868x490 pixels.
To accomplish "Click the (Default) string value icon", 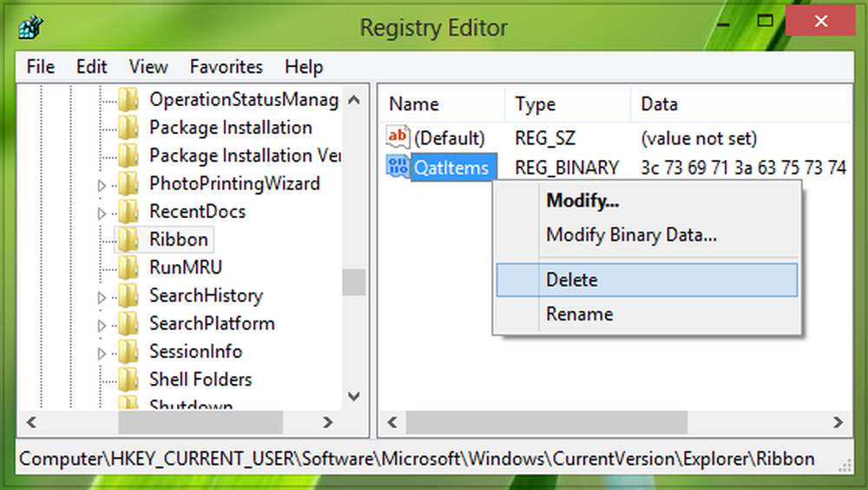I will [398, 137].
